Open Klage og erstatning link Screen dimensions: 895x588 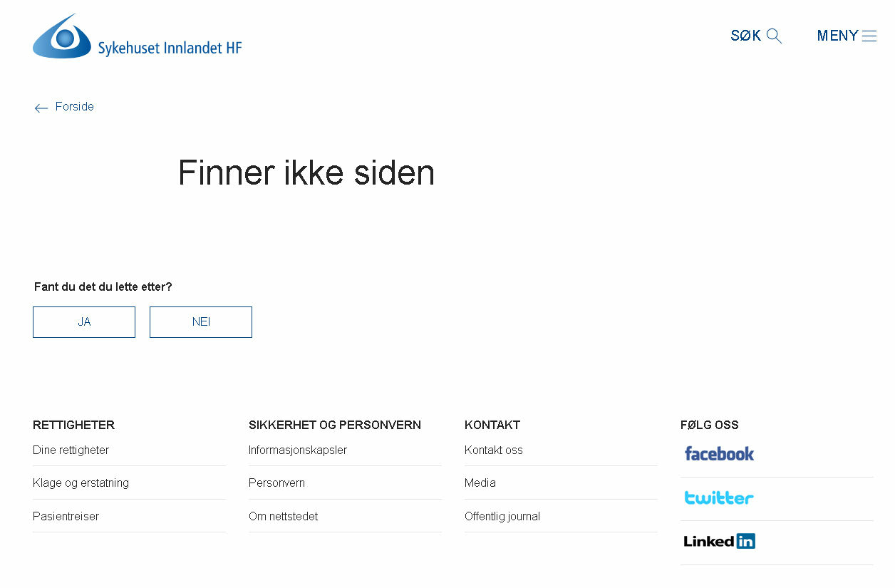81,483
